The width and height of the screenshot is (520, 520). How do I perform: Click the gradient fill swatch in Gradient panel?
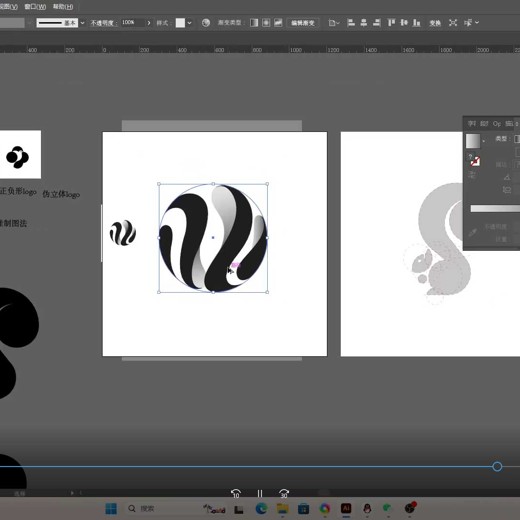click(x=473, y=141)
